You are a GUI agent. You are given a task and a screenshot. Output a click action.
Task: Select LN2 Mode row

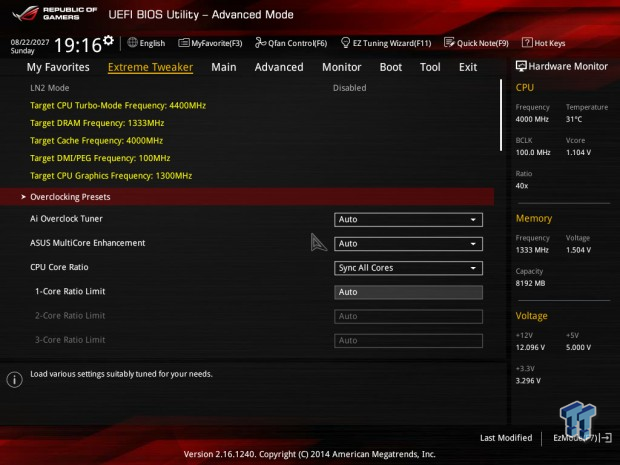pos(247,88)
